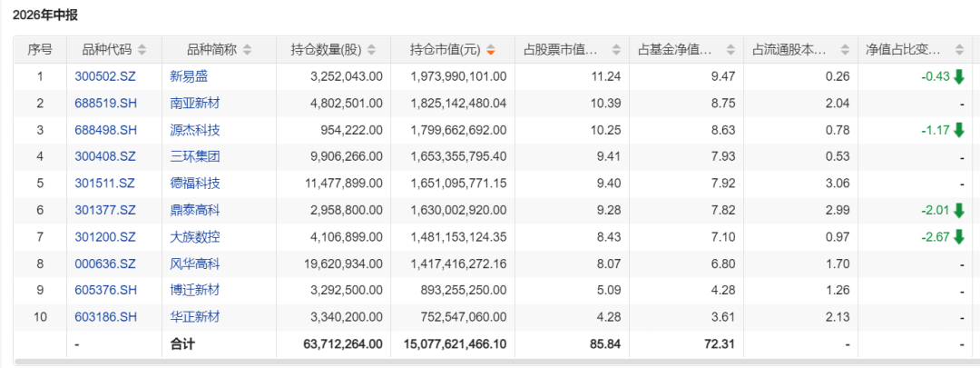Select holding quantity 2,958,800.00

pos(347,210)
